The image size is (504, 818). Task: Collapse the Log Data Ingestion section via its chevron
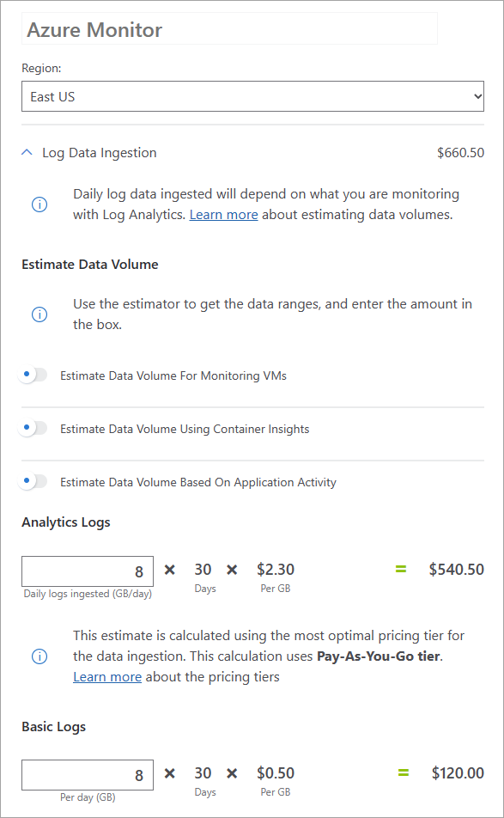pyautogui.click(x=26, y=152)
